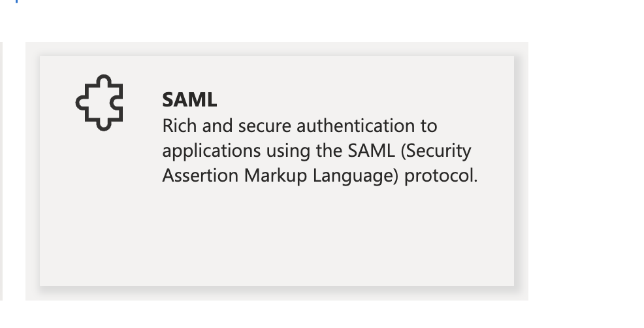644x328 pixels.
Task: Click the partial card left of SAML
Action: [1, 171]
